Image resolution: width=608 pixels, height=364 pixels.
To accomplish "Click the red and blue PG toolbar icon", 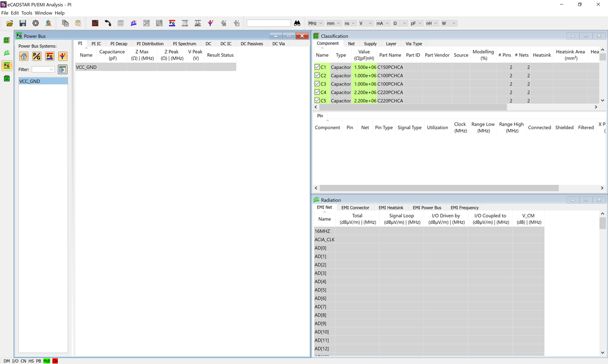I will [x=172, y=23].
